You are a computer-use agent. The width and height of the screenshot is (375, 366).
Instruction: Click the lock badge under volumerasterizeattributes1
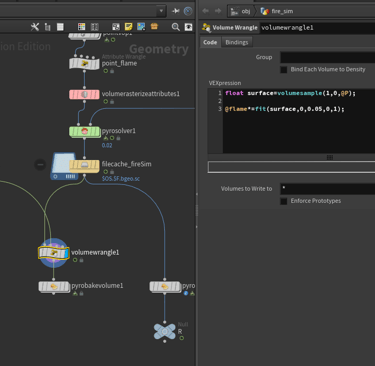click(x=112, y=102)
